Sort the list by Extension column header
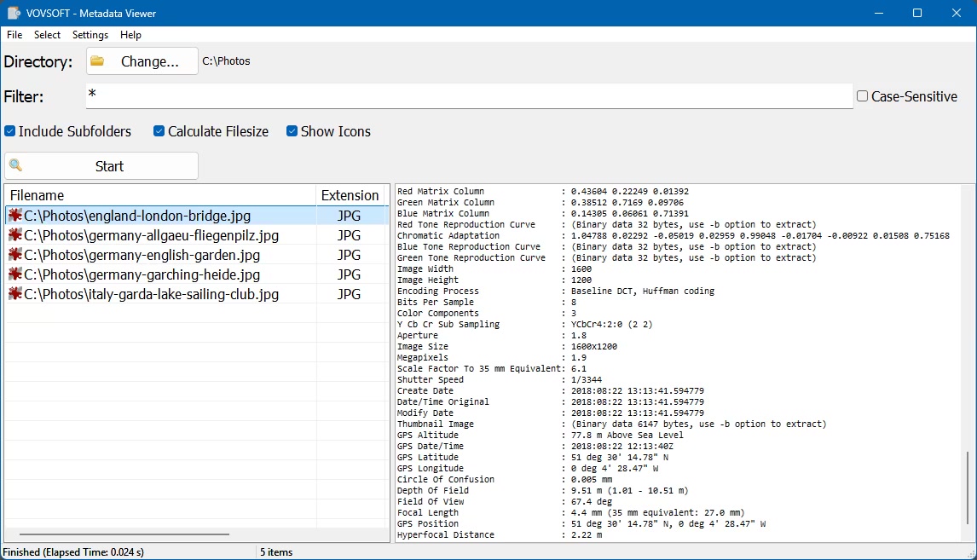977x560 pixels. (350, 195)
